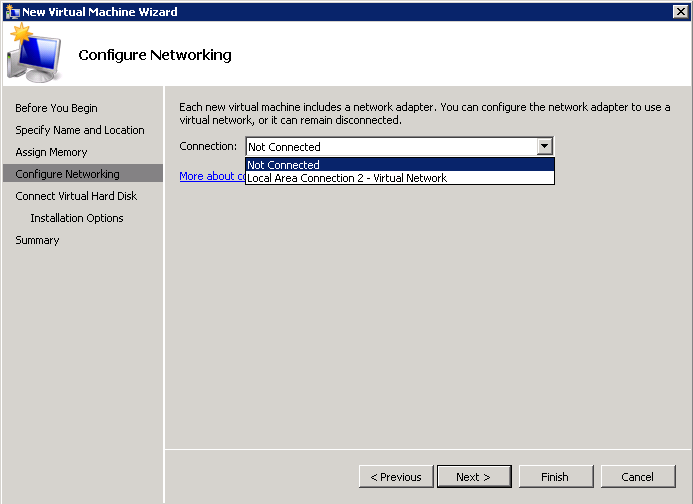
Task: Close the New Virtual Machine Wizard window
Action: coord(680,11)
